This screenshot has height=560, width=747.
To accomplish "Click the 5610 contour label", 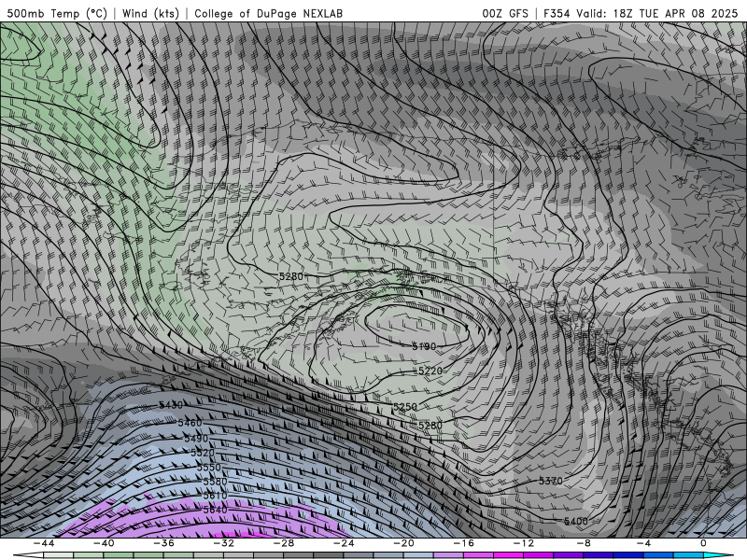I will point(215,496).
